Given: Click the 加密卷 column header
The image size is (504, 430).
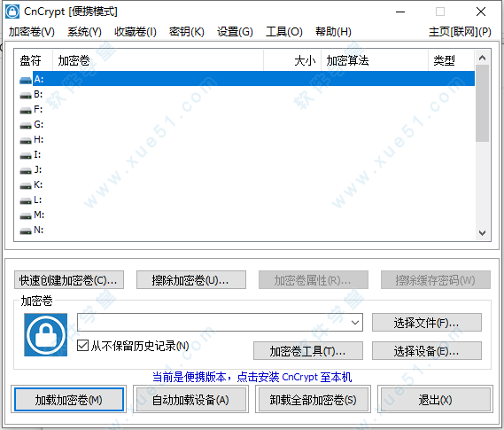Looking at the screenshot, I should pos(158,59).
